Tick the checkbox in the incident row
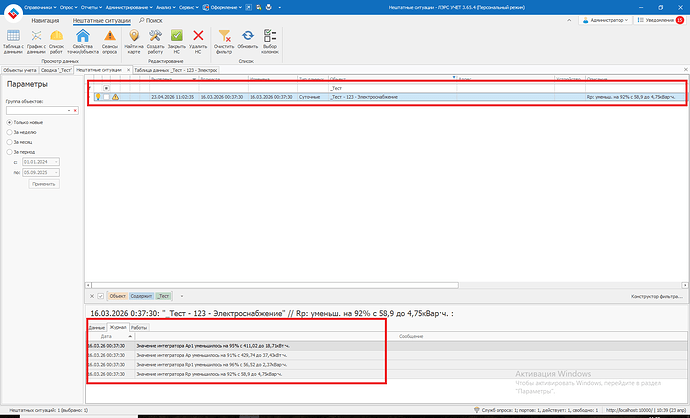The image size is (690, 418). 106,97
